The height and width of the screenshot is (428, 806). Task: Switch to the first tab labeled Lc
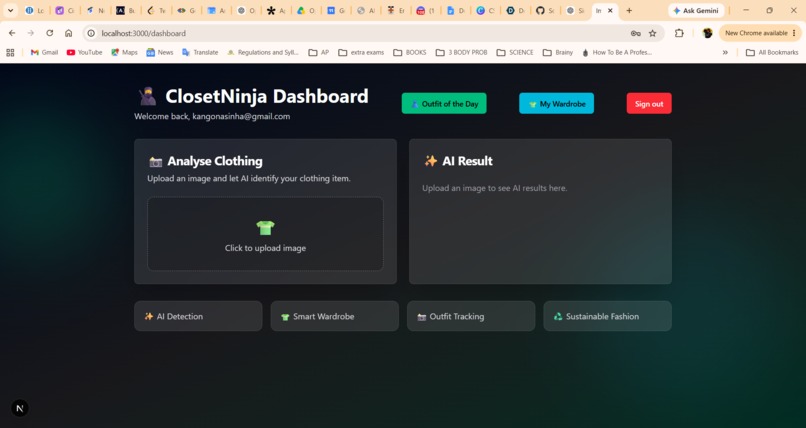pyautogui.click(x=35, y=10)
